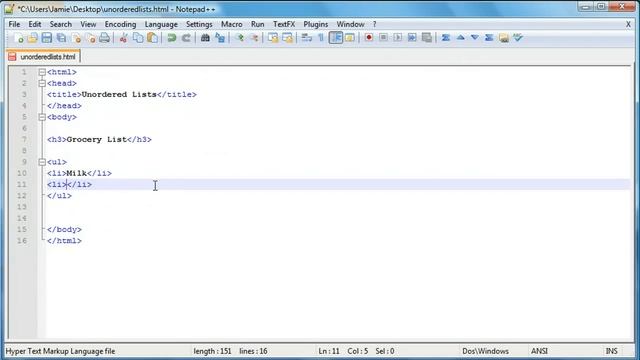Image resolution: width=640 pixels, height=360 pixels.
Task: Click the 'Milk' list item text
Action: tap(77, 173)
